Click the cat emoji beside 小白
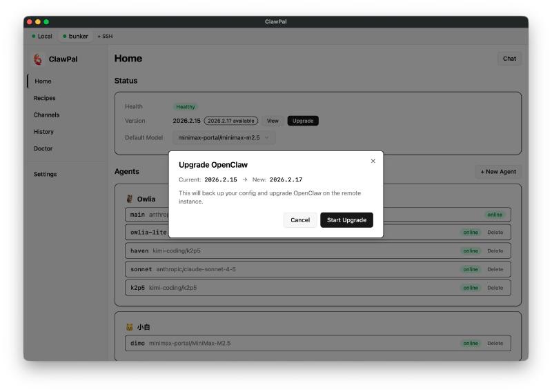Viewport: 552px width, 392px height. click(x=129, y=327)
